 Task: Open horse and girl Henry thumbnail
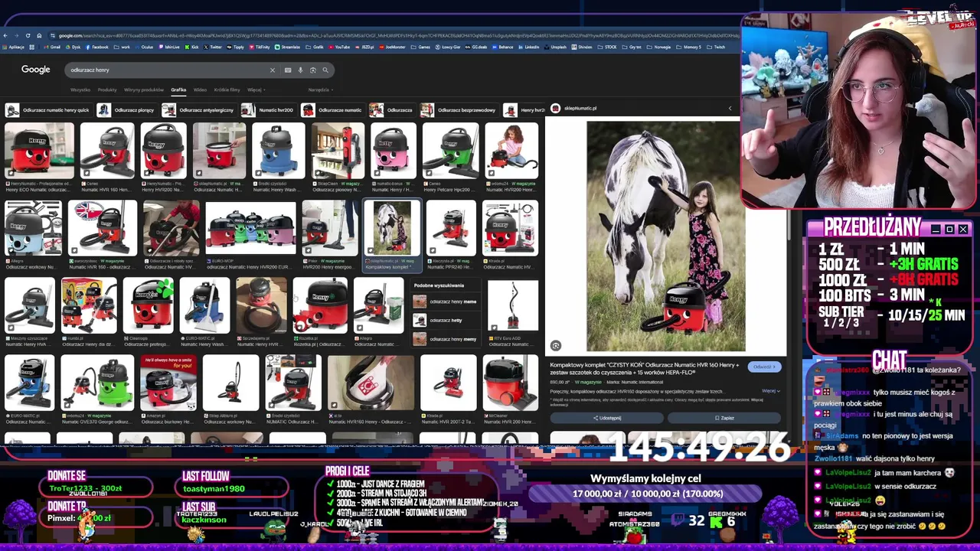(x=392, y=228)
